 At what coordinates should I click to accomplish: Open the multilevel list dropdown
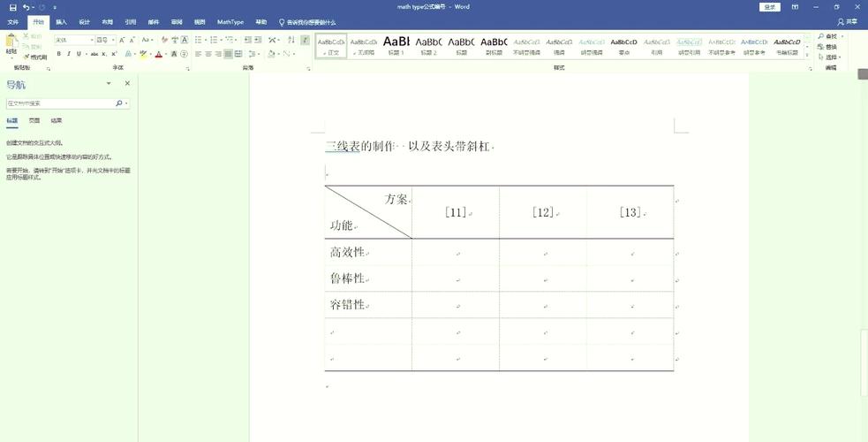pos(230,40)
